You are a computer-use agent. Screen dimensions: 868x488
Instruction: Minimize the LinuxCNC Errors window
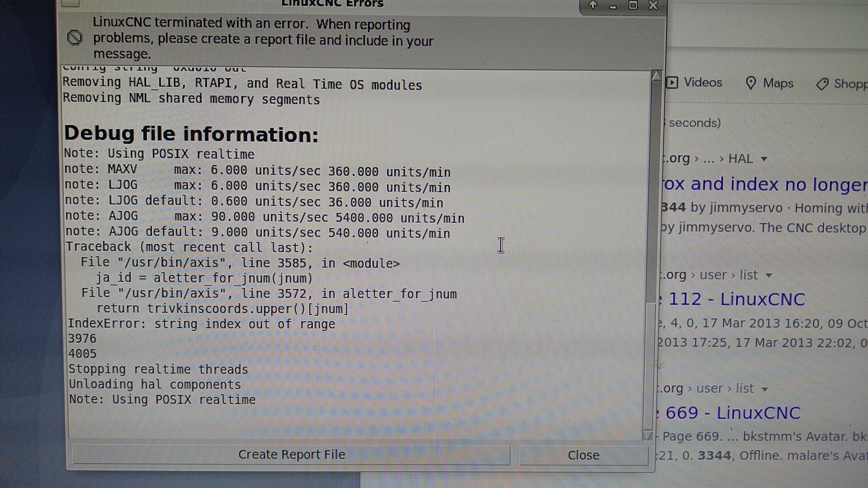pos(613,6)
